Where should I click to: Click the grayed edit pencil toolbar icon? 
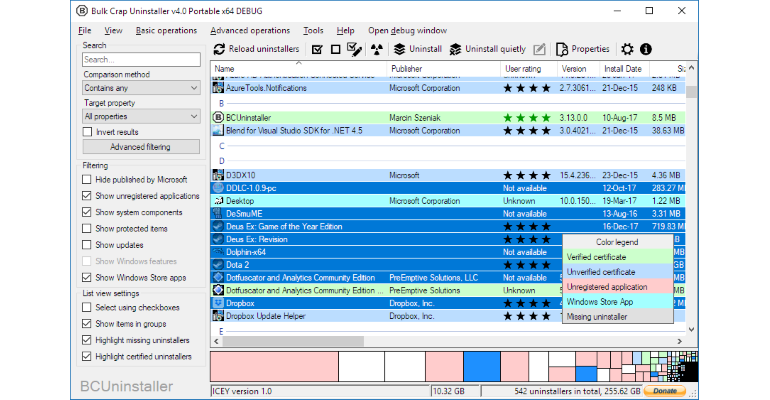pyautogui.click(x=539, y=49)
